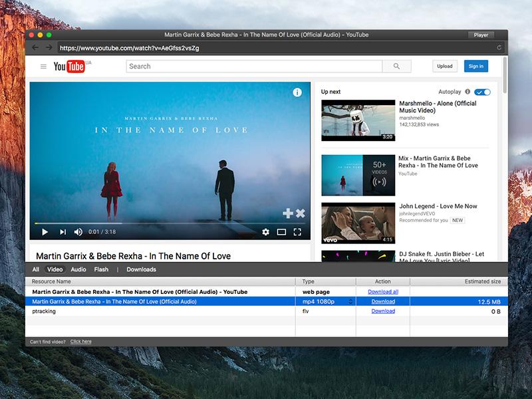Open the mp4 1080p format dropdown
The height and width of the screenshot is (399, 532).
pyautogui.click(x=350, y=301)
